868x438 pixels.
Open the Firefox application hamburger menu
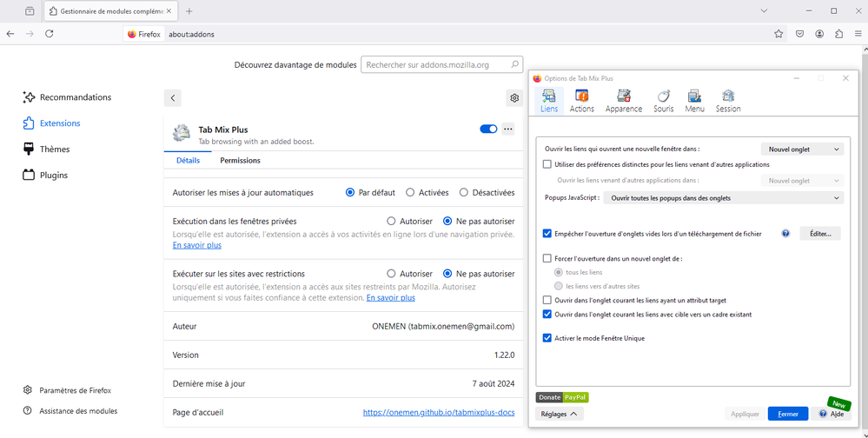(858, 34)
